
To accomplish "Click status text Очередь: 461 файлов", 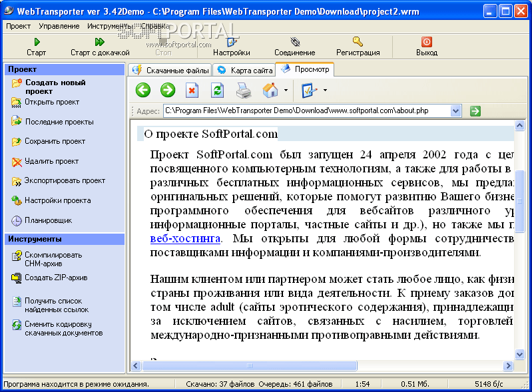I will pos(296,384).
